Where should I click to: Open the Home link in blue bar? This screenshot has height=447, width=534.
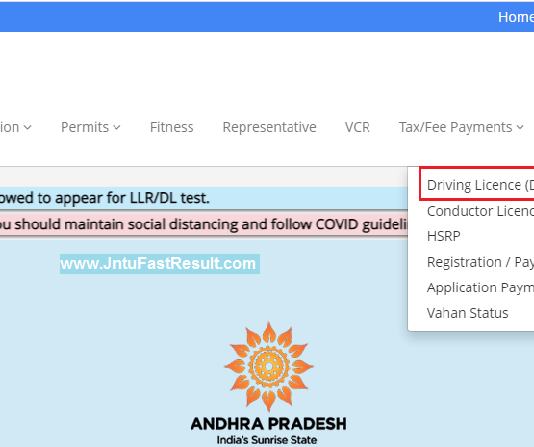(x=516, y=17)
